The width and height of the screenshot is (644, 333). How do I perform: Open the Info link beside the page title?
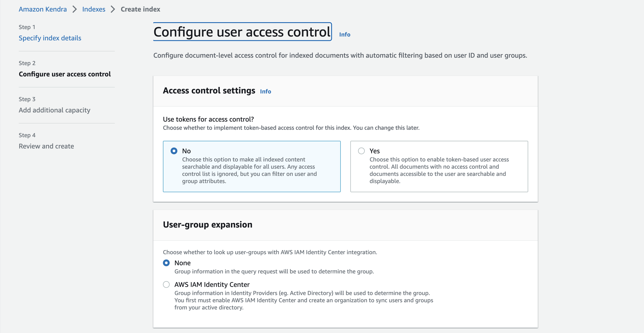pos(344,35)
